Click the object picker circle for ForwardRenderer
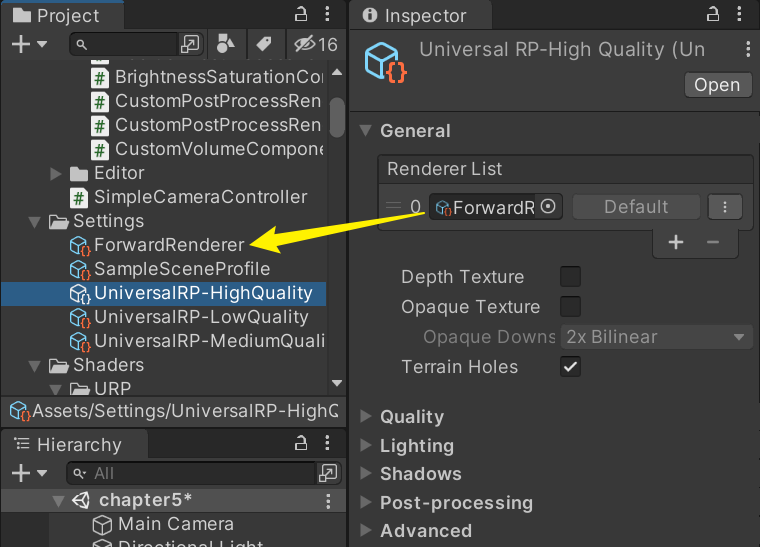The width and height of the screenshot is (760, 547). pyautogui.click(x=548, y=207)
